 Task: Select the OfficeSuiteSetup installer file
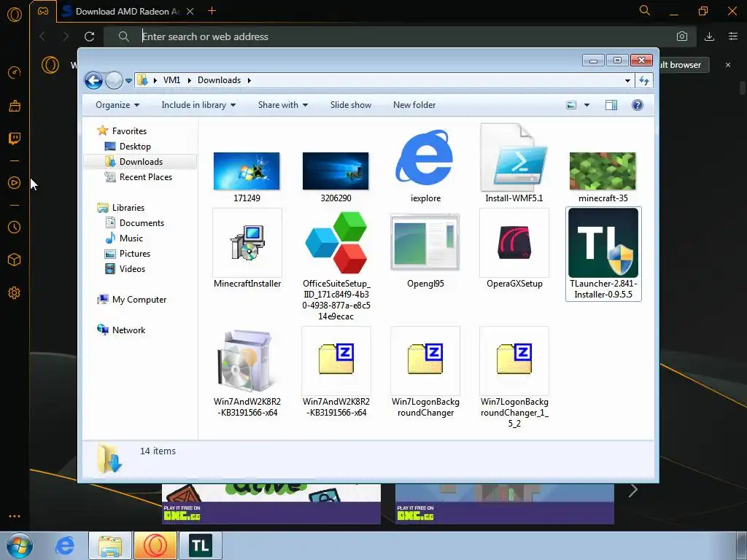click(336, 265)
